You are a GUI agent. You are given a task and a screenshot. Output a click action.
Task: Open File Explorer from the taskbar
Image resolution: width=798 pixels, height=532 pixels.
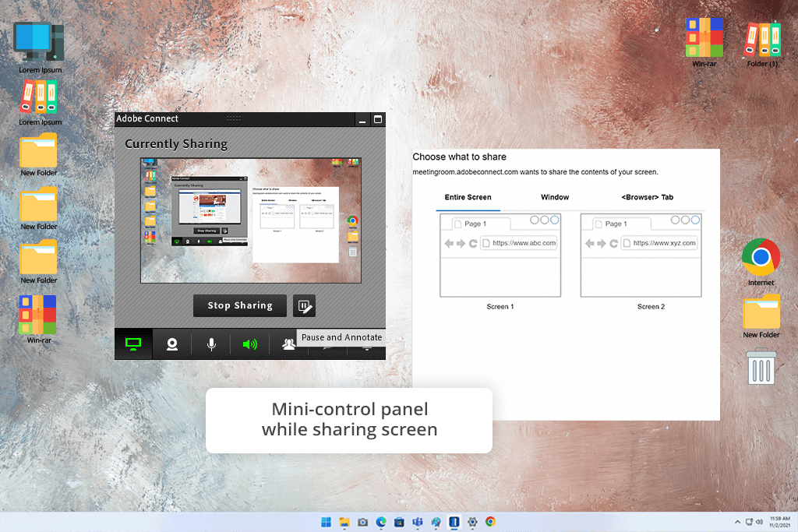click(x=344, y=522)
